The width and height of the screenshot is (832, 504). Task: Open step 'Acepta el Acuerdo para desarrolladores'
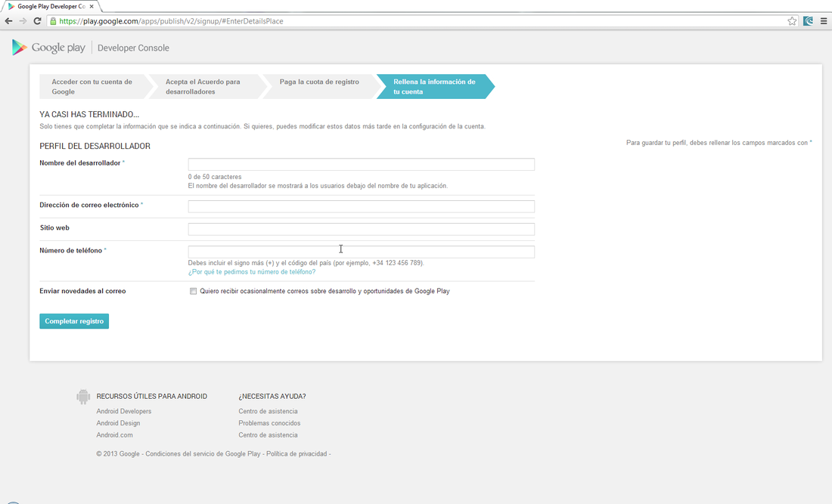[207, 86]
